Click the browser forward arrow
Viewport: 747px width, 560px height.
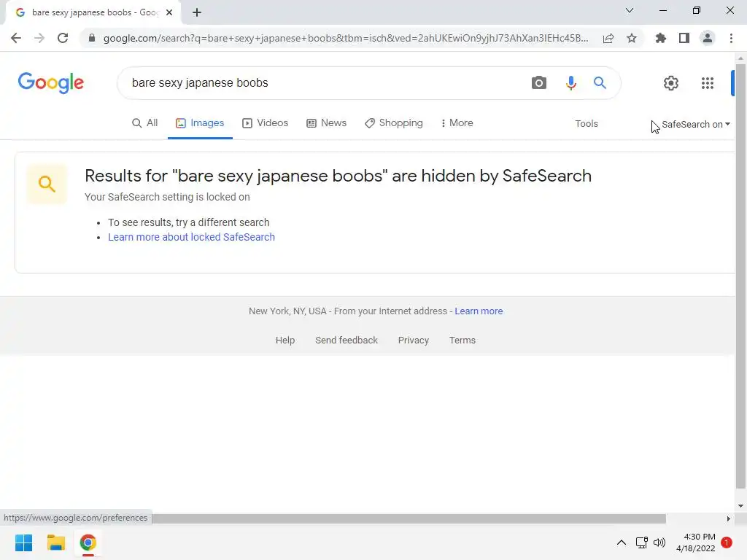[x=39, y=38]
